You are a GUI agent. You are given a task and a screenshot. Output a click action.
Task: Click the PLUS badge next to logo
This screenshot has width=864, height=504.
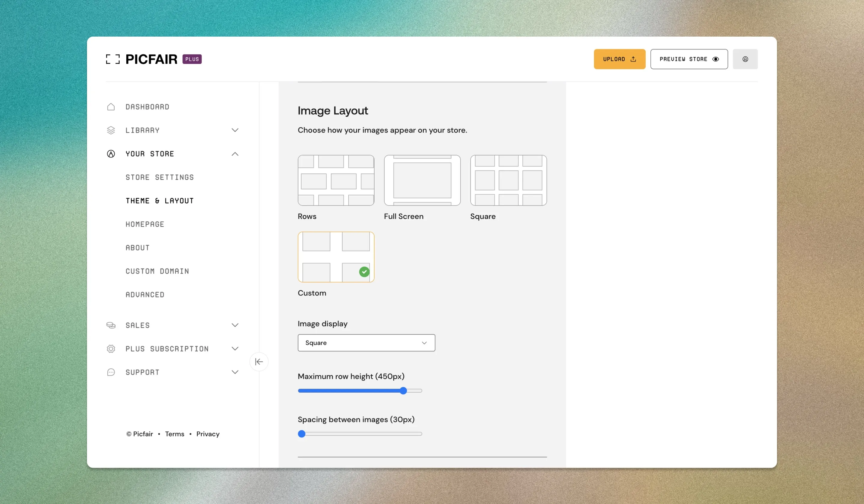click(x=192, y=59)
